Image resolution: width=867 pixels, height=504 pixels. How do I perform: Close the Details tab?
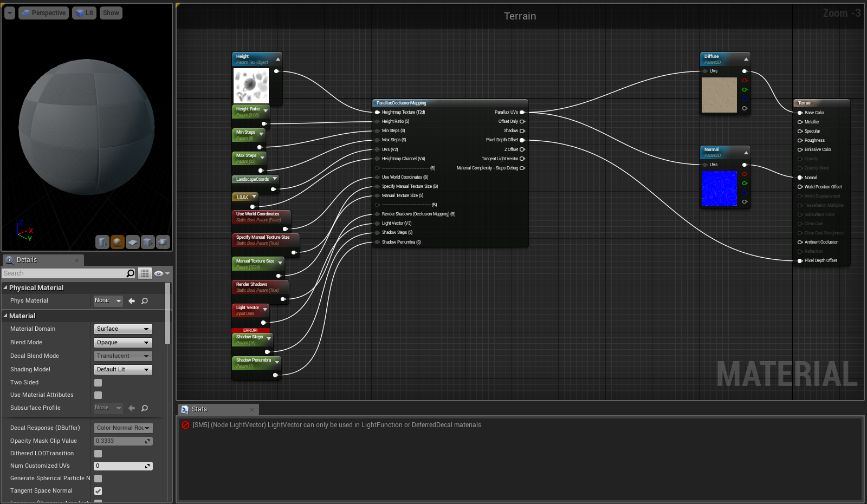pyautogui.click(x=77, y=260)
